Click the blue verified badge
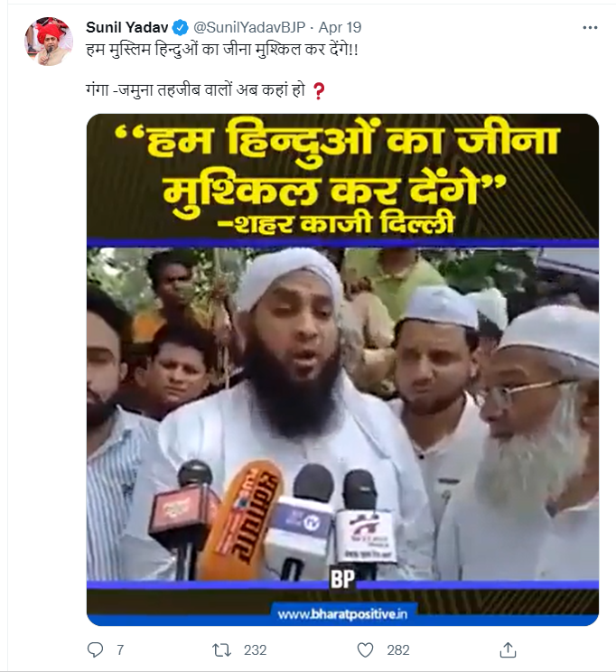The width and height of the screenshot is (616, 672). pyautogui.click(x=180, y=28)
